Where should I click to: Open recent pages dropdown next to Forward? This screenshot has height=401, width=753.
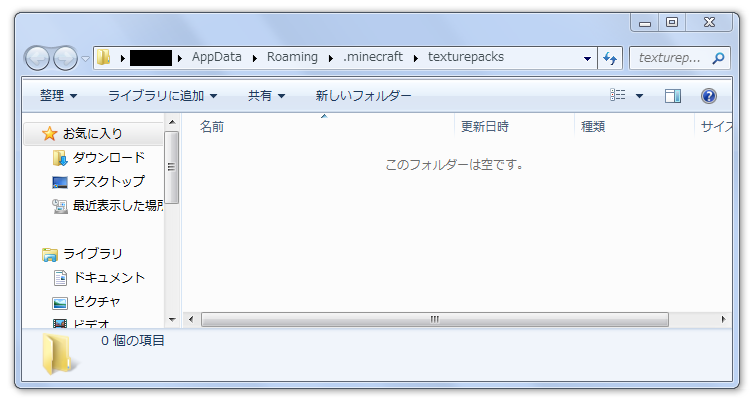(x=85, y=59)
